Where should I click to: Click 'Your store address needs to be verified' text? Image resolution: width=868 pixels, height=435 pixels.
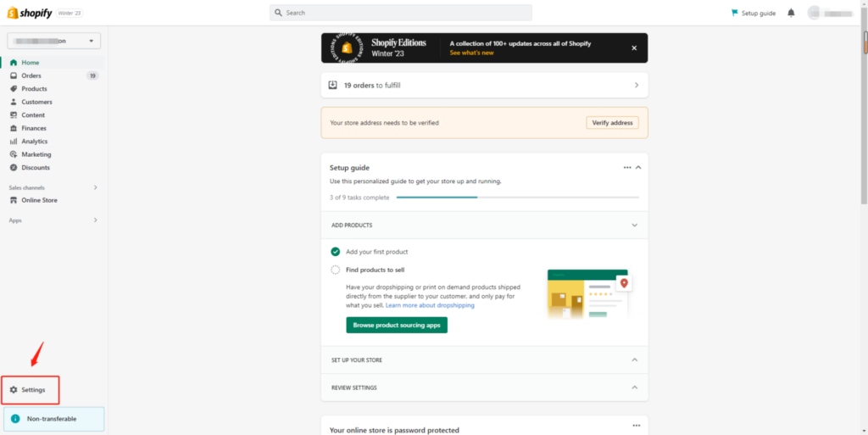[384, 123]
